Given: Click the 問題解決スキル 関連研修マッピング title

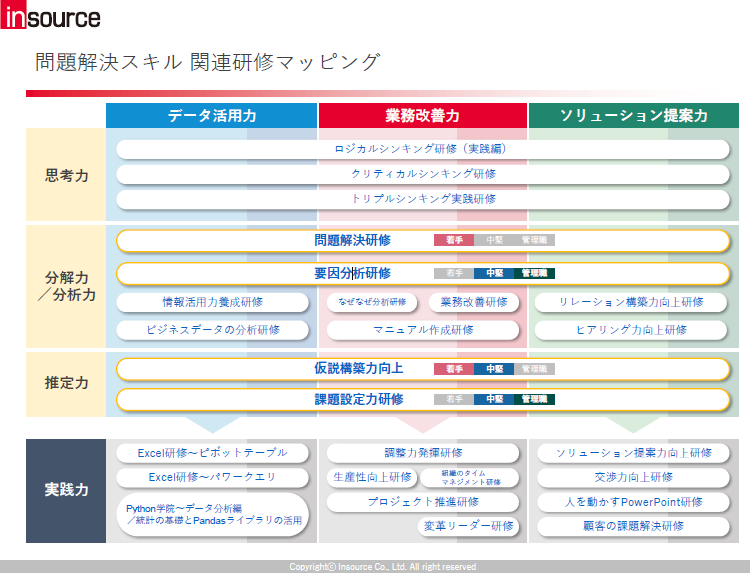Looking at the screenshot, I should (208, 62).
